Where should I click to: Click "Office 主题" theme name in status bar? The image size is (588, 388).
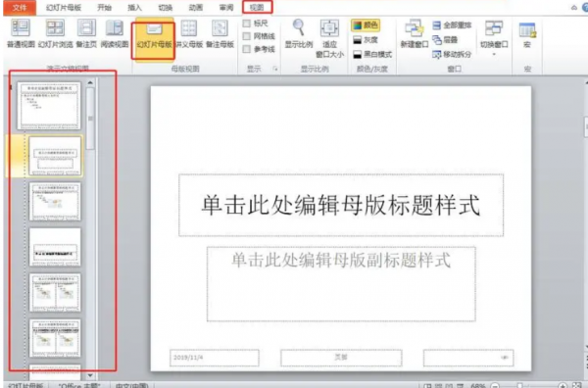[79, 385]
